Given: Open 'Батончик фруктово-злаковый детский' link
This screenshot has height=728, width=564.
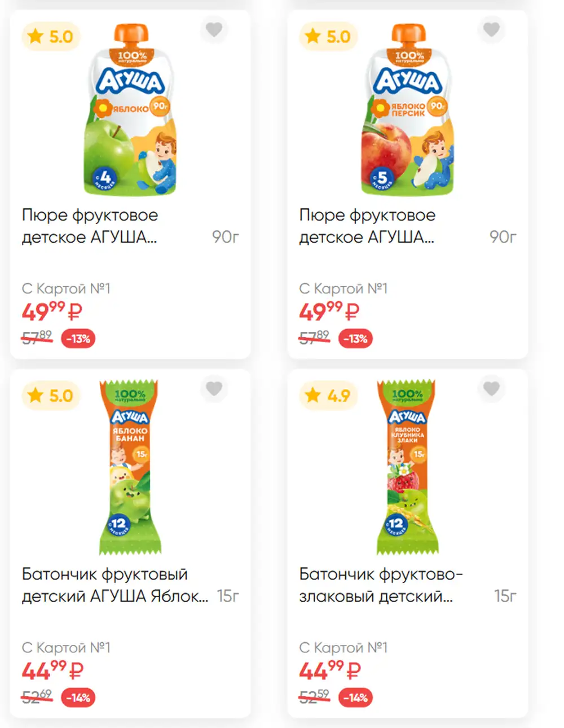Looking at the screenshot, I should pyautogui.click(x=381, y=585).
